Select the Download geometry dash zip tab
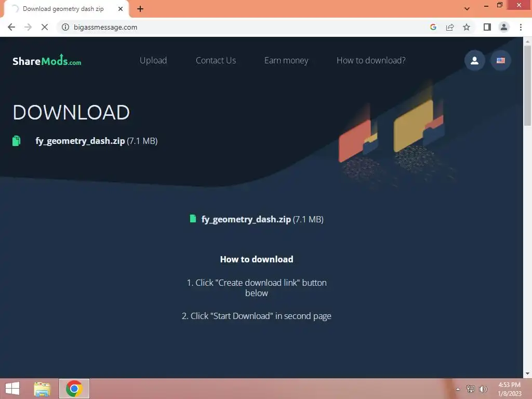Viewport: 532px width, 399px height. coord(63,9)
